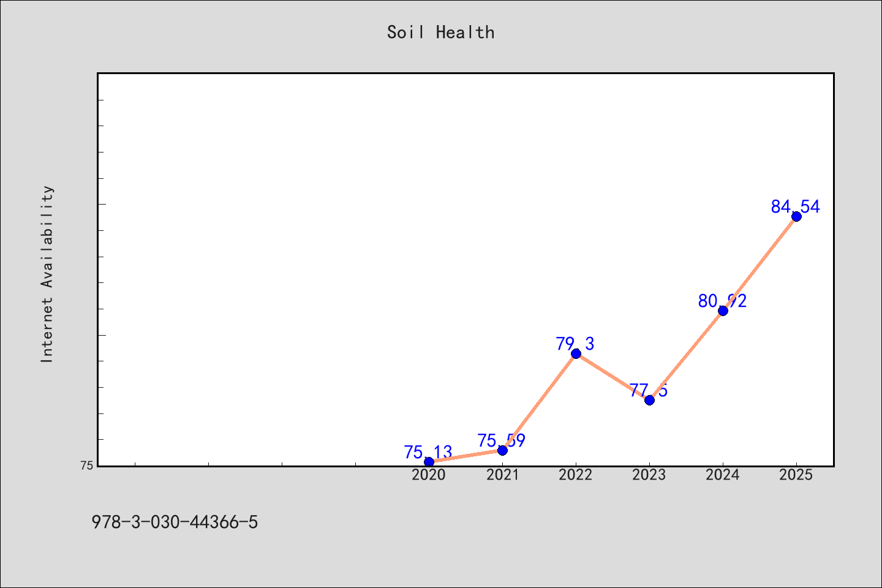Click the Internet Availability axis label

coord(47,274)
